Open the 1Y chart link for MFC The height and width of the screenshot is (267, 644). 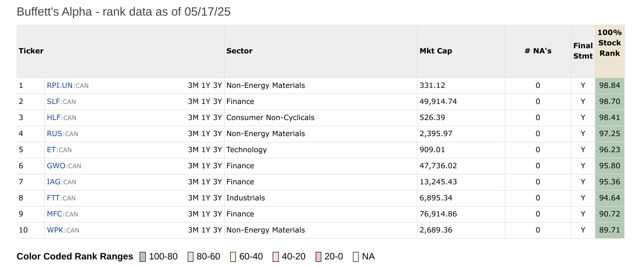206,214
